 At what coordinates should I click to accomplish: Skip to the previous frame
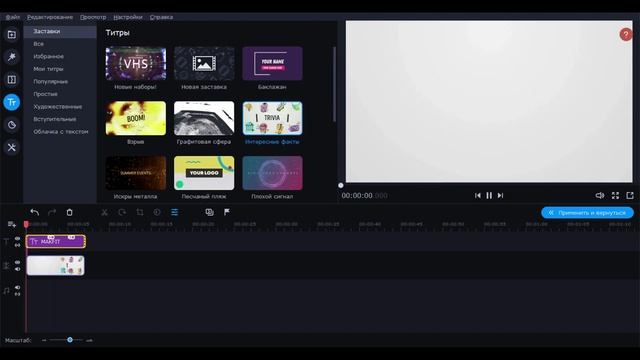click(x=478, y=196)
